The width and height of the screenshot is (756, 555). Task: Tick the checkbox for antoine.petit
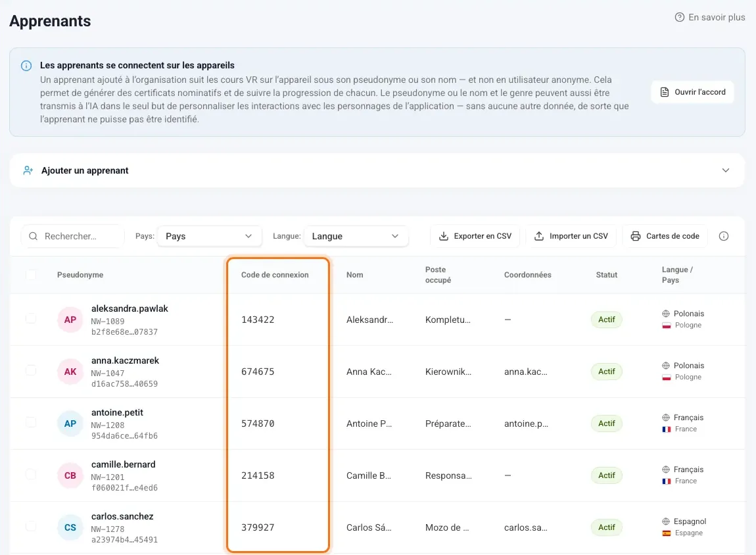pyautogui.click(x=31, y=422)
